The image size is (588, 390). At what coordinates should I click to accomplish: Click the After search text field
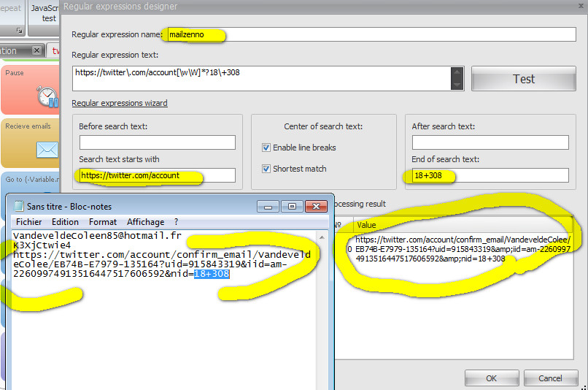click(x=490, y=142)
